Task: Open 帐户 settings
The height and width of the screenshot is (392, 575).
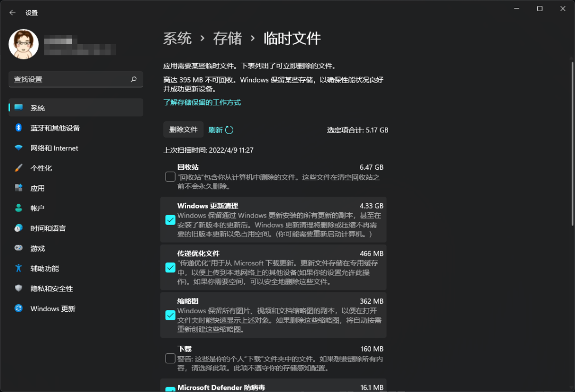Action: (x=76, y=208)
